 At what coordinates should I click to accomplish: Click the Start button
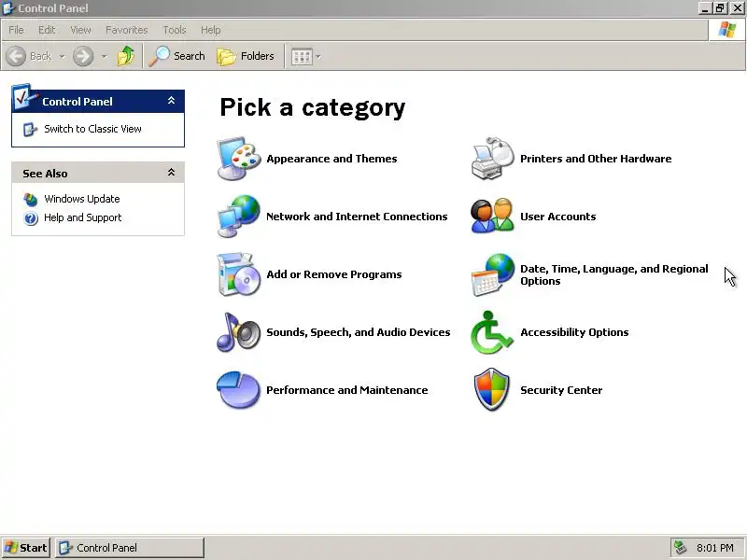point(26,548)
